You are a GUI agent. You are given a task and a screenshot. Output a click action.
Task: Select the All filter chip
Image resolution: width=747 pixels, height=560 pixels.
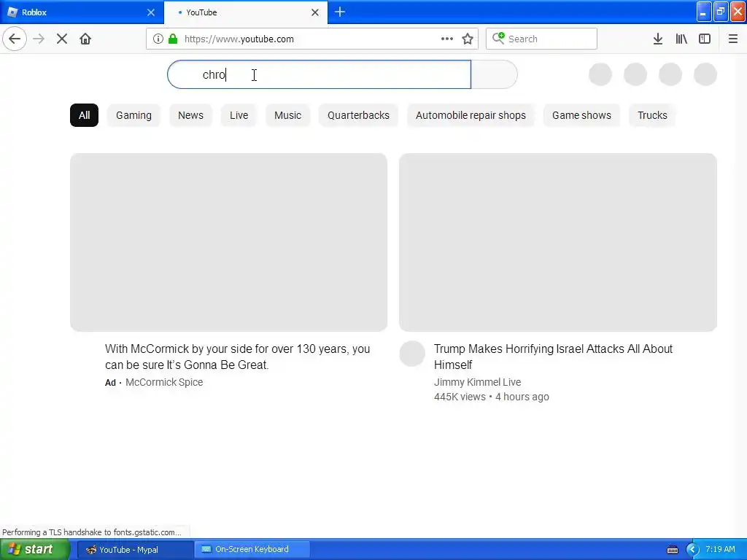click(x=85, y=115)
